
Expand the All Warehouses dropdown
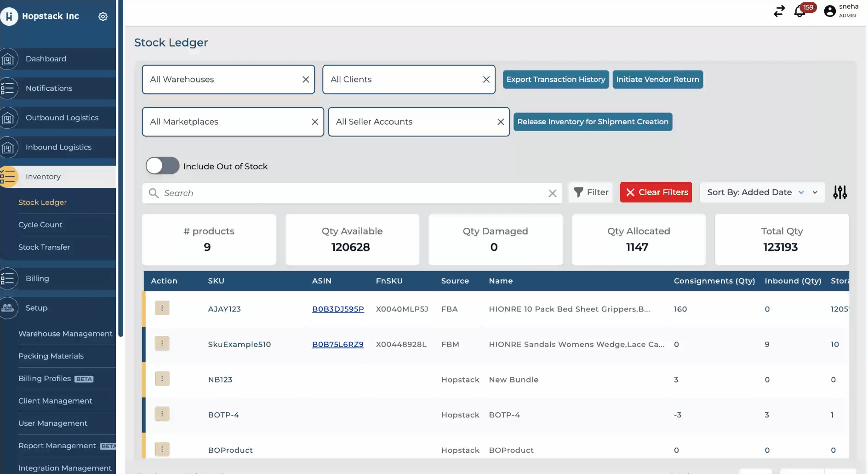click(x=221, y=80)
